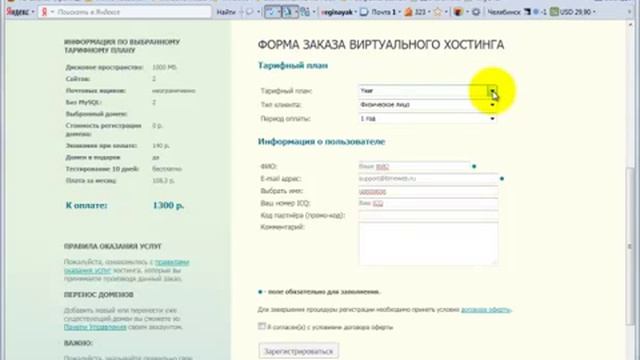
Task: Click the Челябинск weather indicator
Action: (517, 12)
